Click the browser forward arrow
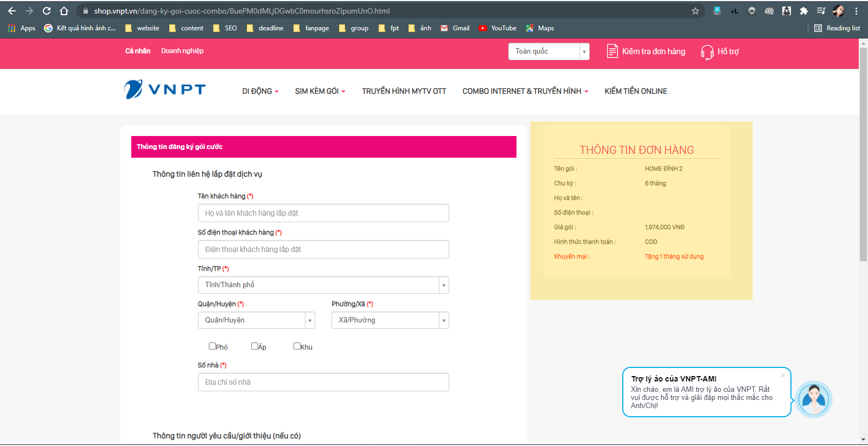 pyautogui.click(x=29, y=11)
